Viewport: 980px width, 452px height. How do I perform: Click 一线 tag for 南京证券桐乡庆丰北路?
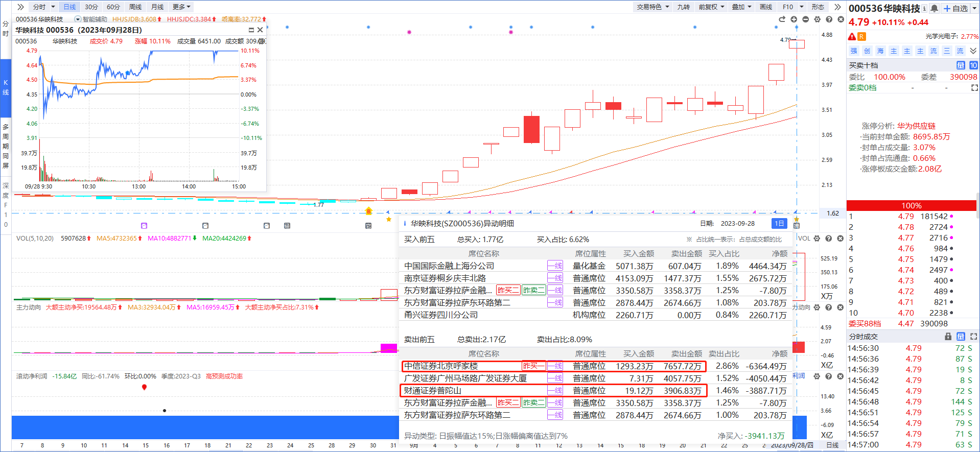tap(555, 278)
